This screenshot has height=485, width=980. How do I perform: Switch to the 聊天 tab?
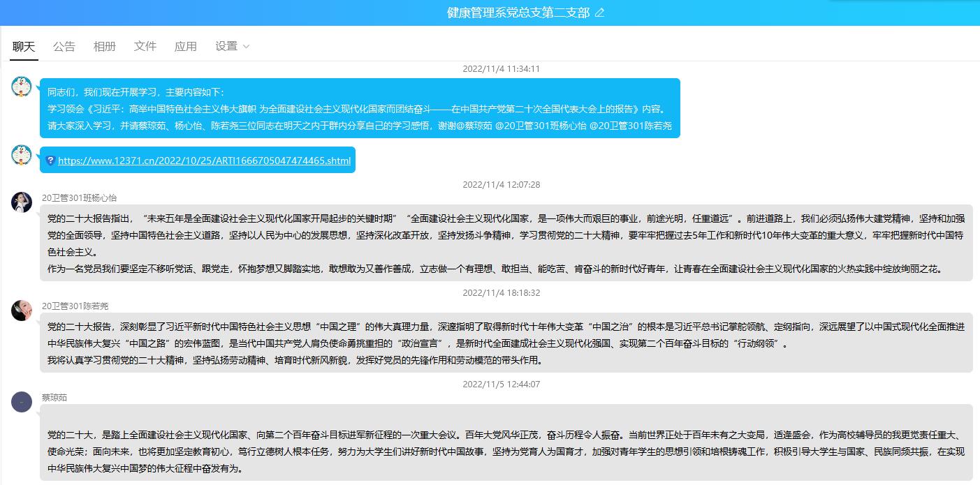[x=24, y=46]
